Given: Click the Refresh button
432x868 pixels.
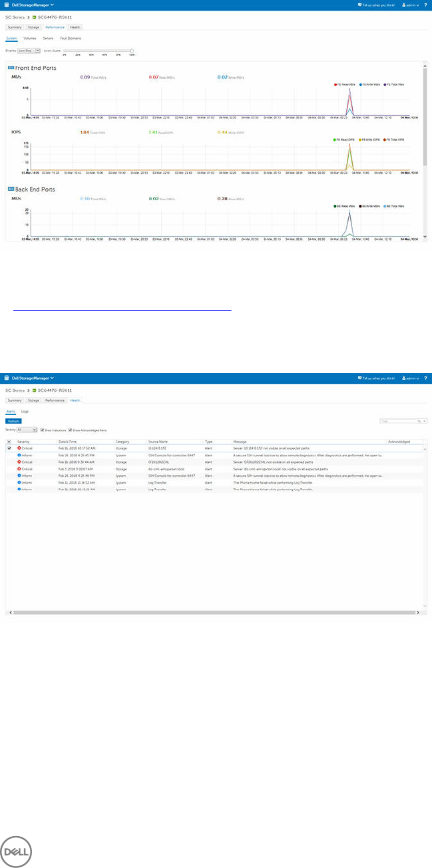Looking at the screenshot, I should tap(13, 421).
